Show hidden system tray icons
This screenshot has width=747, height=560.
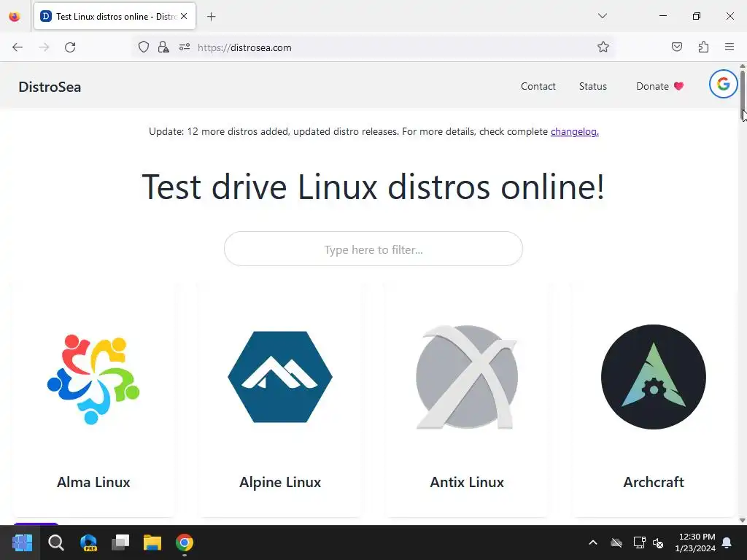tap(593, 542)
